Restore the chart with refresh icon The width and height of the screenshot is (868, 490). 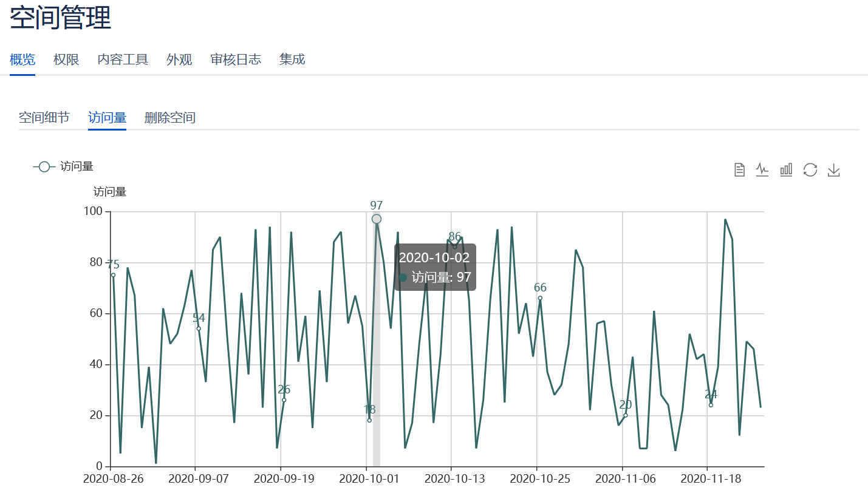pos(810,170)
